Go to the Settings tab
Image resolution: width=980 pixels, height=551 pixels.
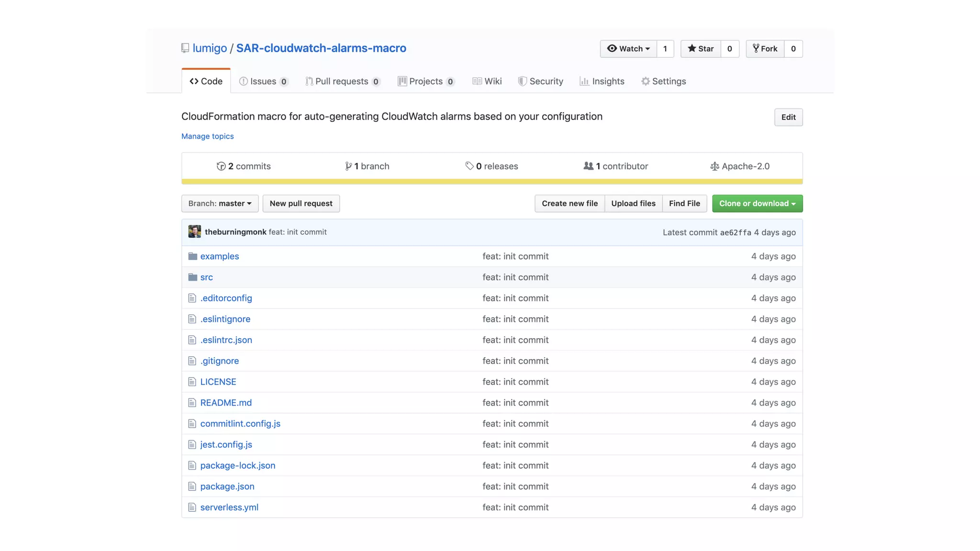click(663, 81)
